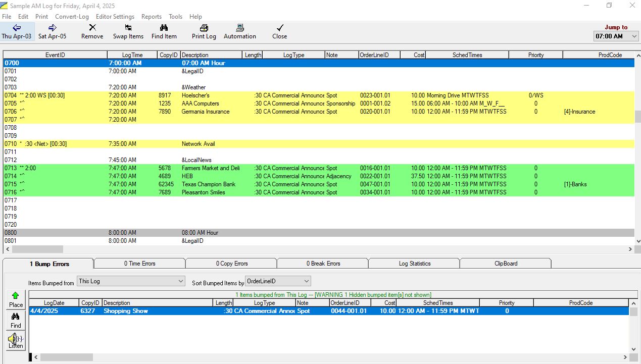The image size is (641, 364).
Task: Go to next day Sat Apr-05
Action: [52, 31]
